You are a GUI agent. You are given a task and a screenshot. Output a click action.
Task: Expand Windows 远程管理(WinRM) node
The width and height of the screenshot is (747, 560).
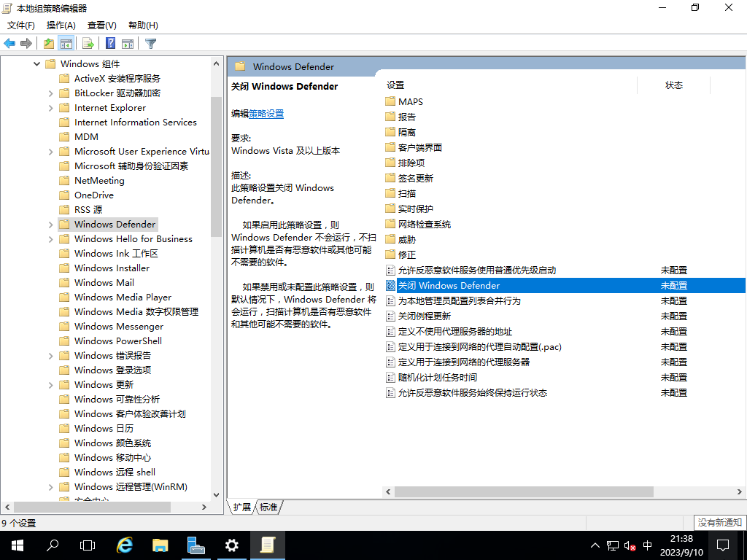click(x=50, y=487)
